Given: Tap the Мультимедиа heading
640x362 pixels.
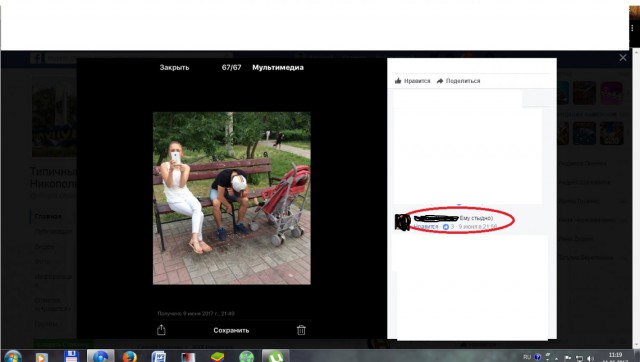Looking at the screenshot, I should [x=278, y=67].
